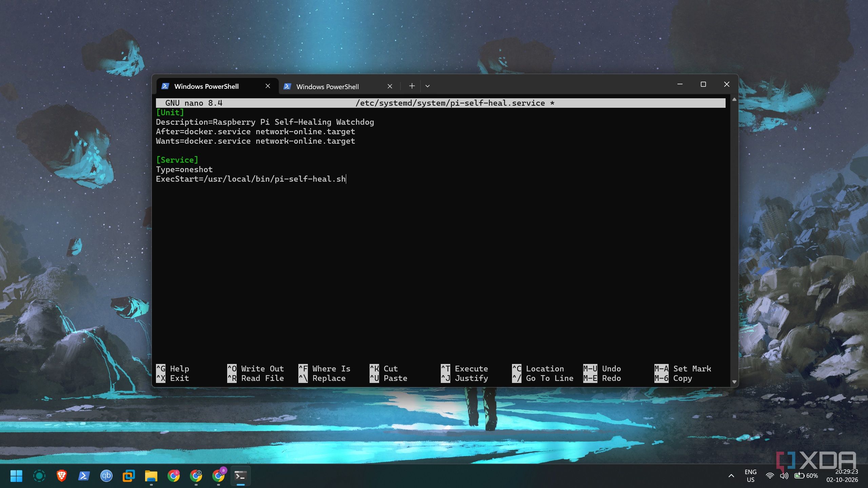The height and width of the screenshot is (488, 868).
Task: Open clock and date panel
Action: [x=842, y=476]
